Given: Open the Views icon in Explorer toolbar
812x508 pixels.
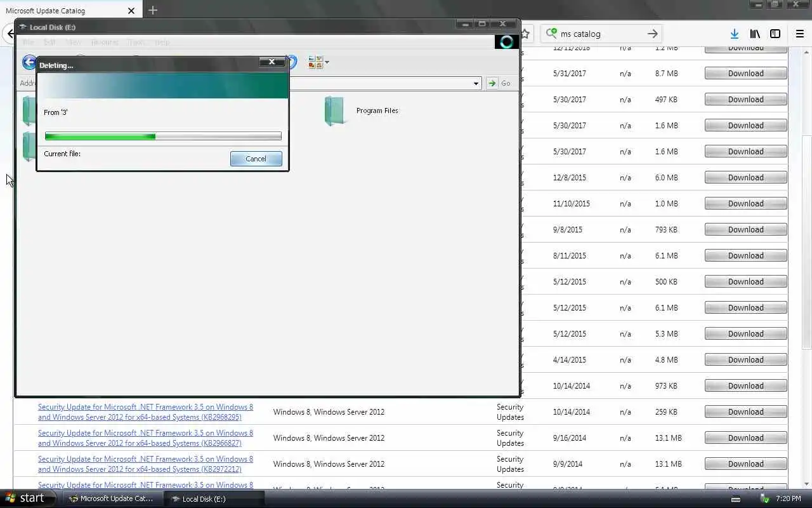Looking at the screenshot, I should click(315, 62).
